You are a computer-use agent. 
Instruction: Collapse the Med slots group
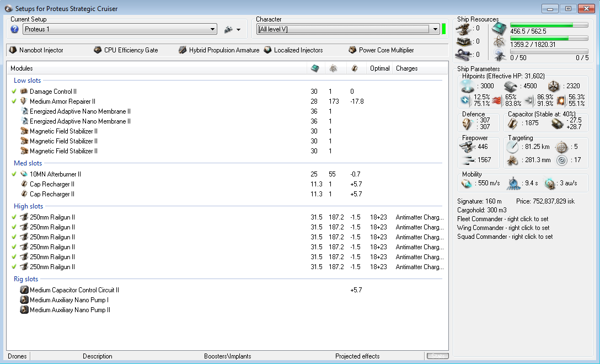pyautogui.click(x=28, y=163)
